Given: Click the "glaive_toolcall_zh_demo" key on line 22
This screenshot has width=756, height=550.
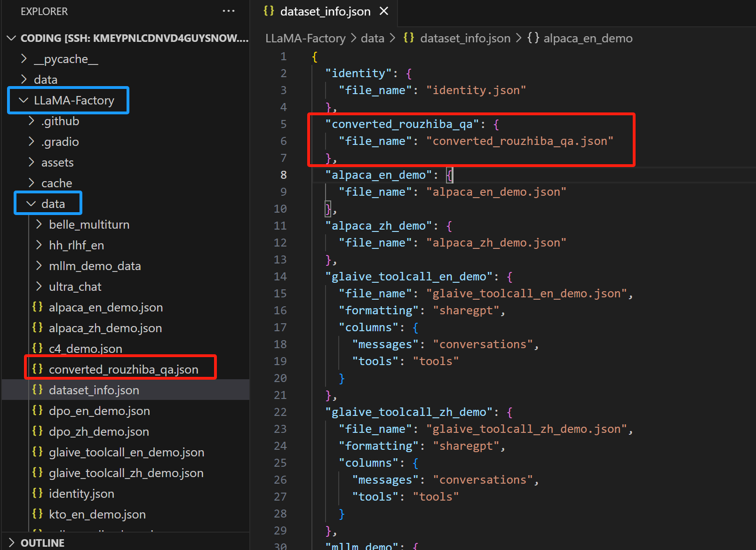Looking at the screenshot, I should 409,412.
